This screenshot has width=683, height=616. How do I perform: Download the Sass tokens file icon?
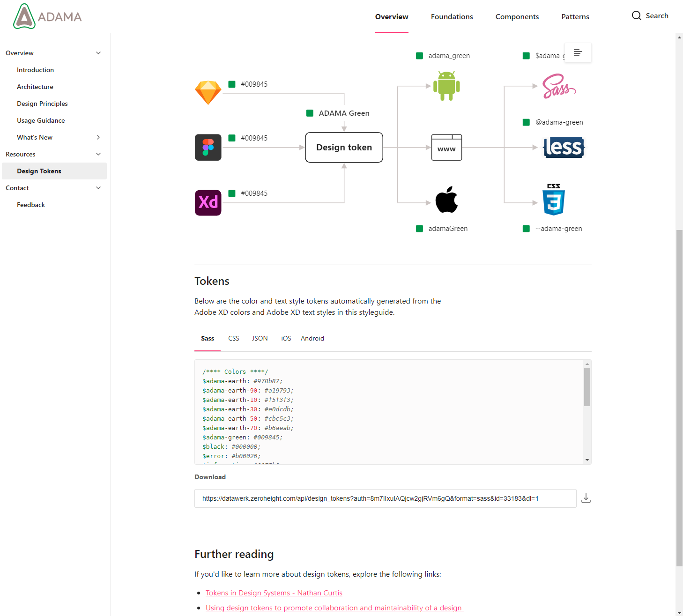(x=586, y=498)
